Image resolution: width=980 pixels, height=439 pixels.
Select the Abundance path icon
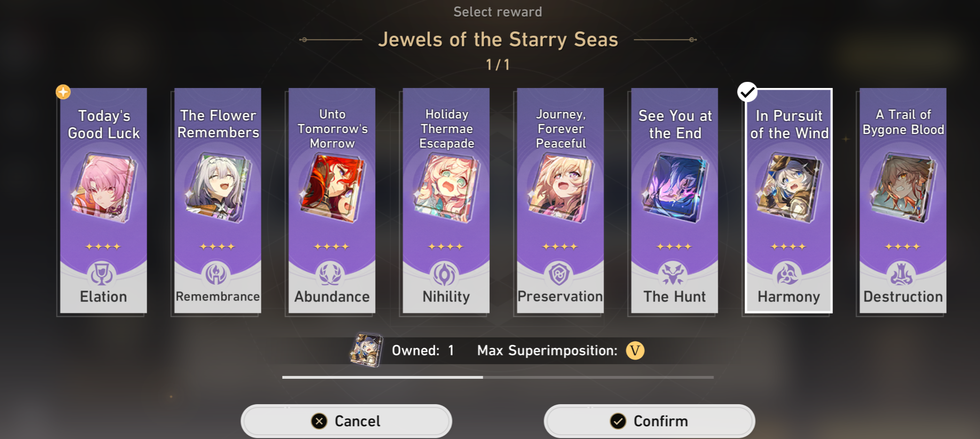coord(330,274)
